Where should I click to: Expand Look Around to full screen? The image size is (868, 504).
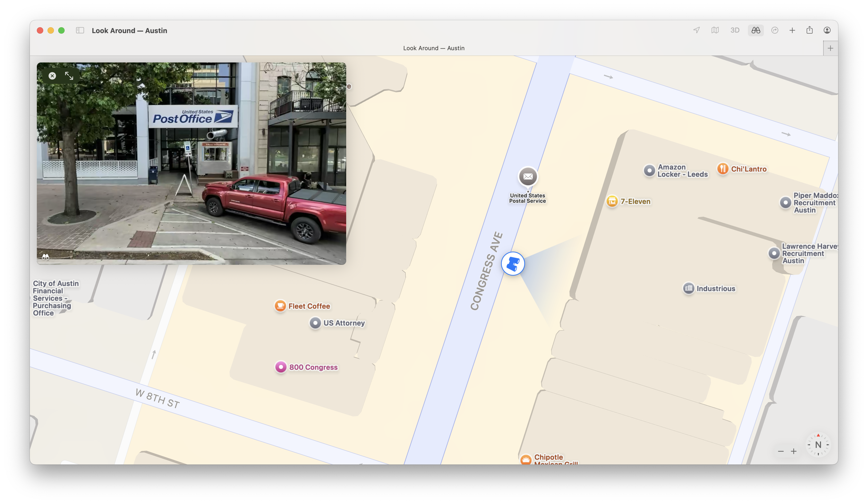69,76
